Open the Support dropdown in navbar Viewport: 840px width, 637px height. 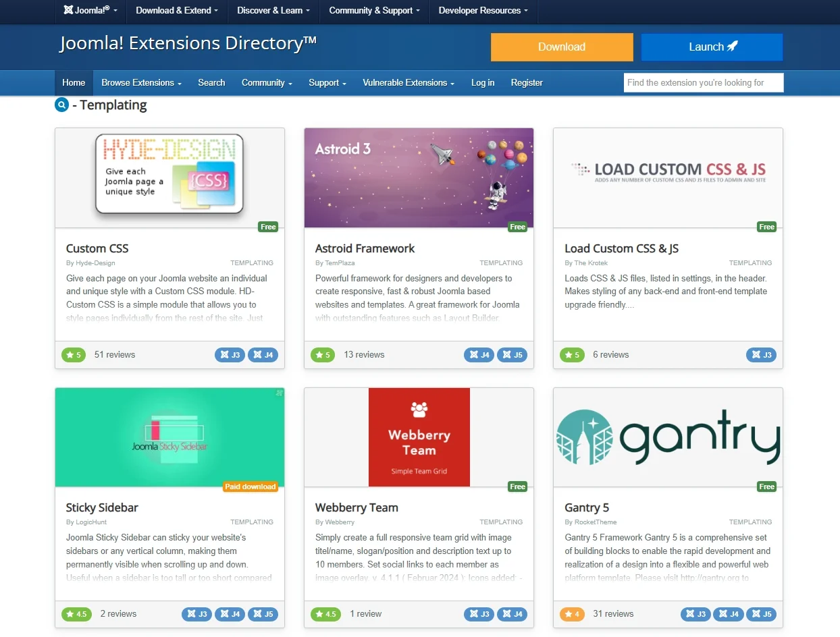tap(327, 83)
